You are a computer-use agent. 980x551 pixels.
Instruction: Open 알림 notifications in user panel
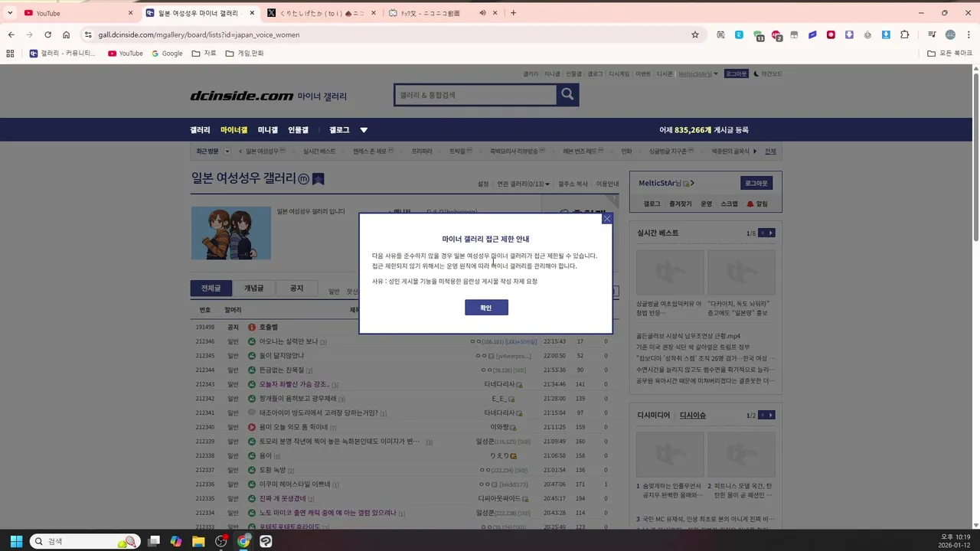pyautogui.click(x=757, y=204)
